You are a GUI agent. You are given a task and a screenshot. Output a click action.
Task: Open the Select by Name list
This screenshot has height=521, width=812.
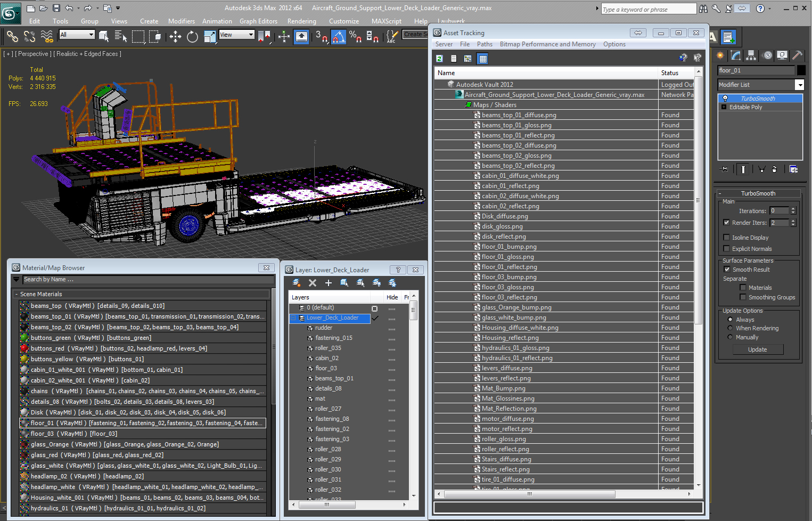121,36
